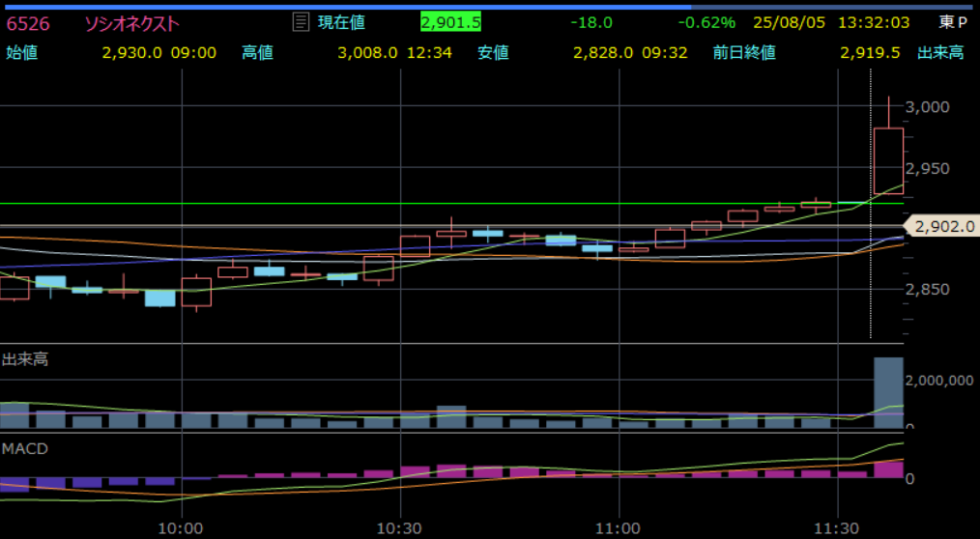This screenshot has width=980, height=539.
Task: Click the opening price 2,930.0
Action: click(x=131, y=52)
